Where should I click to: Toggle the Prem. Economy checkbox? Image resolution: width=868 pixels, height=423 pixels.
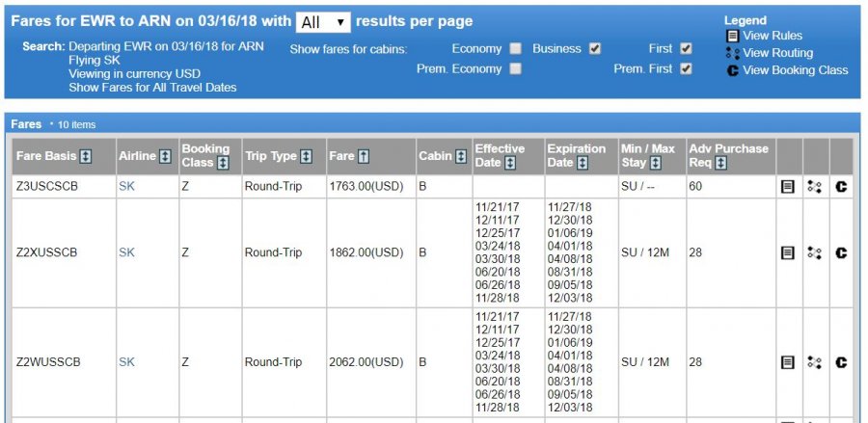pos(516,68)
